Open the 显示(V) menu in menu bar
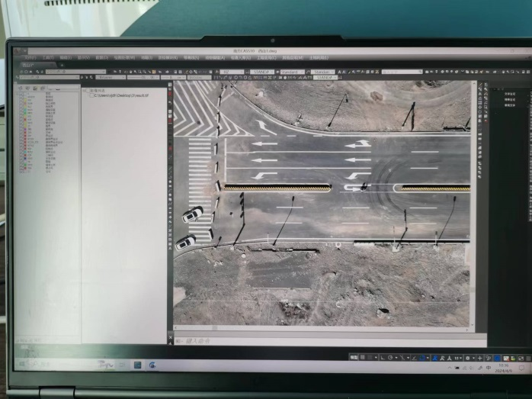The height and width of the screenshot is (399, 532). coord(82,57)
